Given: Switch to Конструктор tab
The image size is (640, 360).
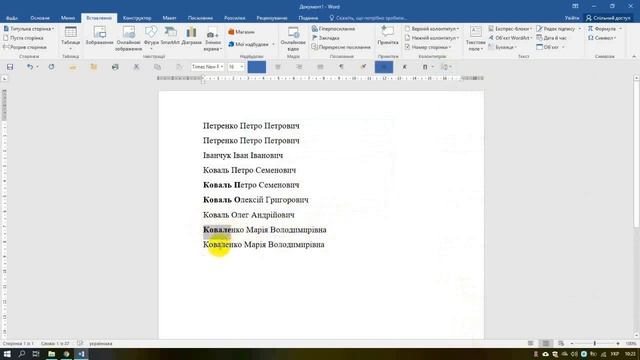Looking at the screenshot, I should [x=137, y=18].
